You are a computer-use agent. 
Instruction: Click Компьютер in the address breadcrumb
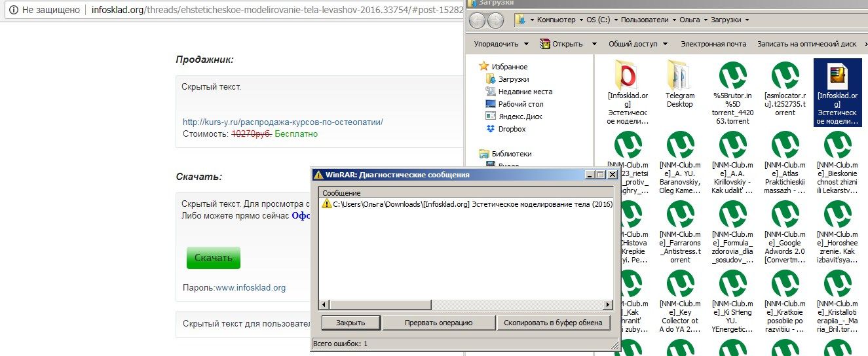pyautogui.click(x=556, y=20)
